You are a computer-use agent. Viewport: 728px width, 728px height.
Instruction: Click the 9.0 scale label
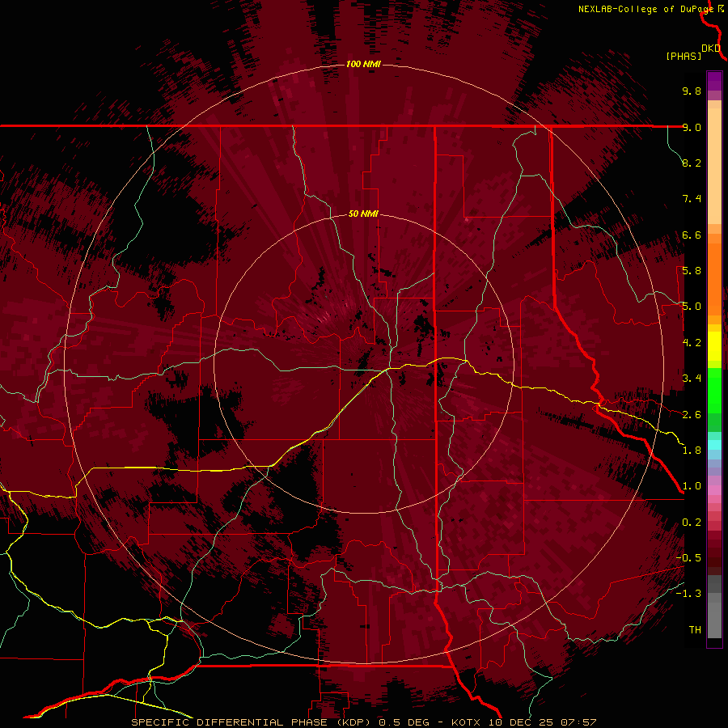692,127
